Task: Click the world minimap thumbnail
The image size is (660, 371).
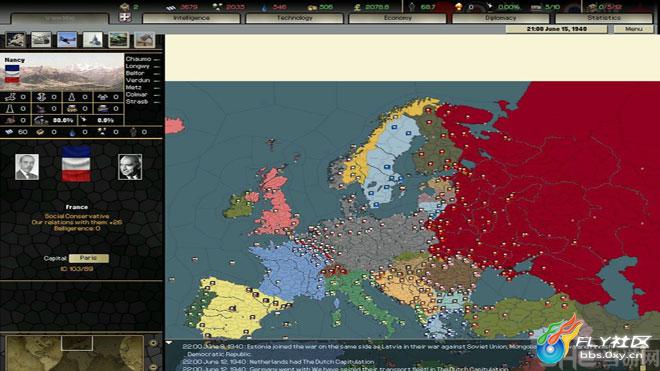Action: [x=75, y=354]
